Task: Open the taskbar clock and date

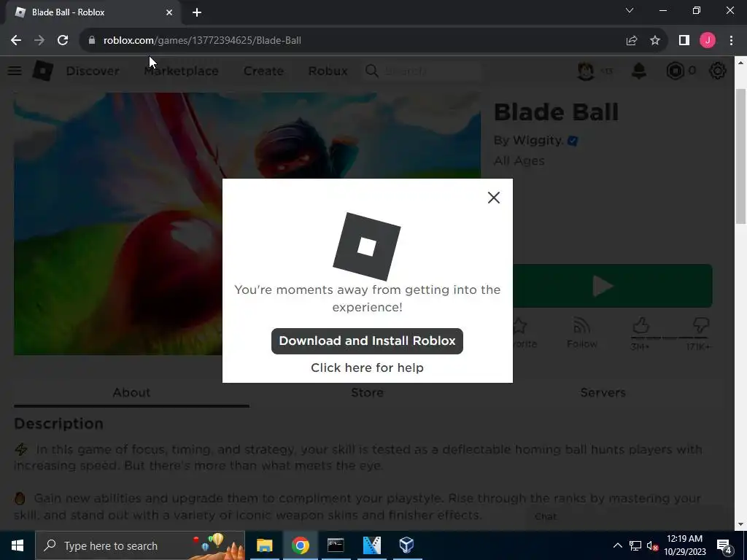Action: pos(684,545)
